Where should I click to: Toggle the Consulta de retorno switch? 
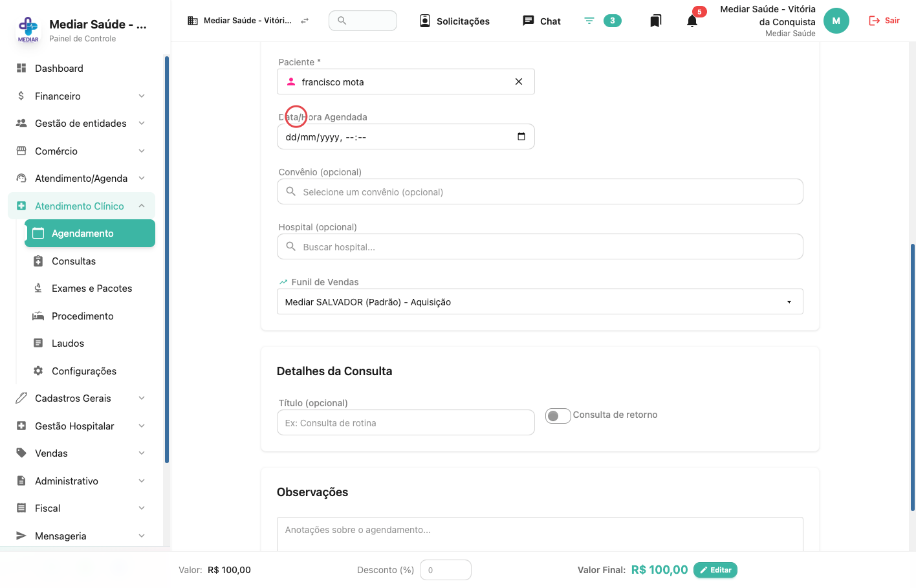coord(558,416)
